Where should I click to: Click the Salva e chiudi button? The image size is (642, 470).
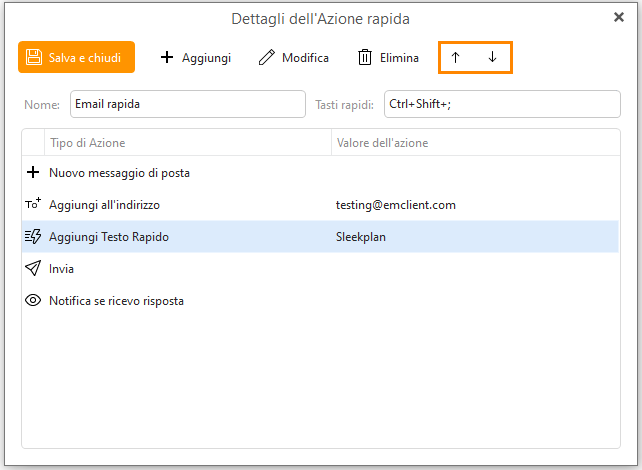tap(77, 57)
